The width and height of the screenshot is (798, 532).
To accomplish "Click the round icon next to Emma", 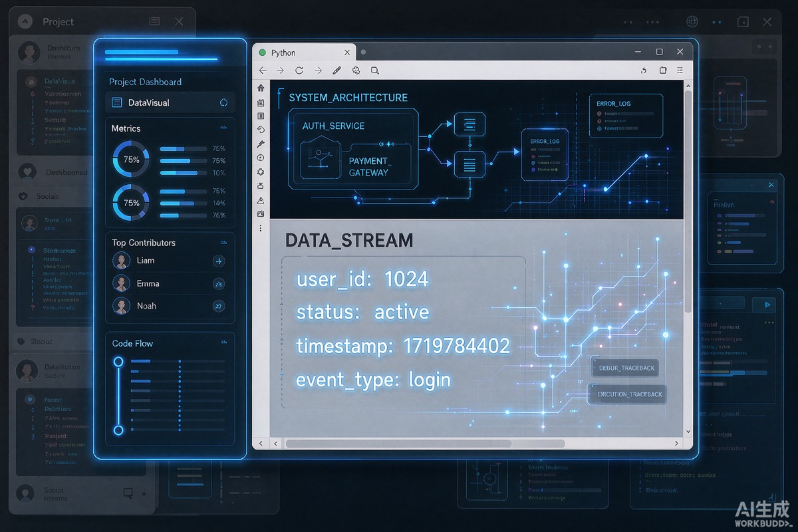I will pos(219,284).
